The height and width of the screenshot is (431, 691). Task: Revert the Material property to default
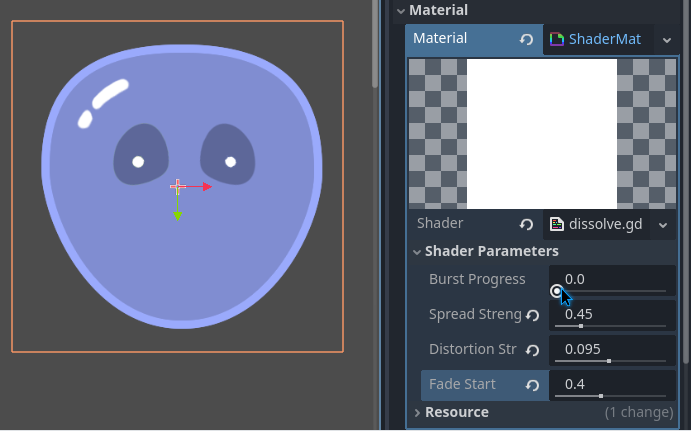[x=526, y=39]
